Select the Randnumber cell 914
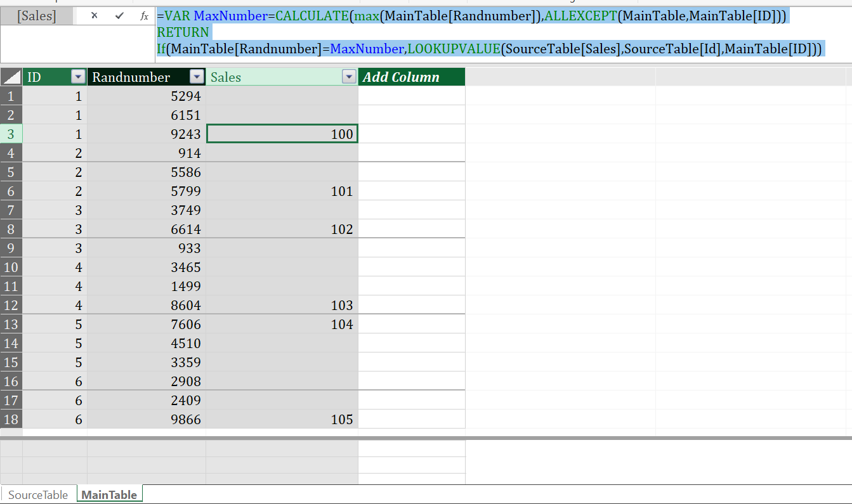The image size is (852, 504). pyautogui.click(x=147, y=153)
